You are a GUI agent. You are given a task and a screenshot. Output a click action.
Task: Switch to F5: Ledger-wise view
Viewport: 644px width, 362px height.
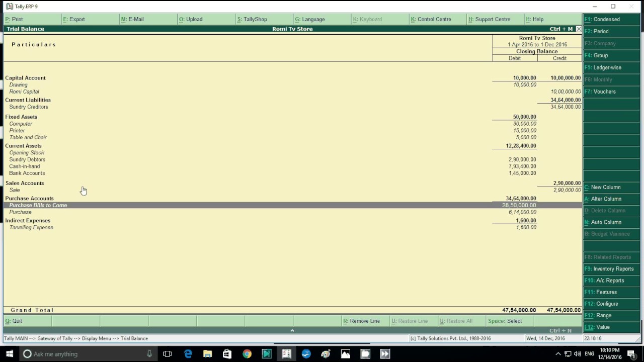(x=611, y=67)
